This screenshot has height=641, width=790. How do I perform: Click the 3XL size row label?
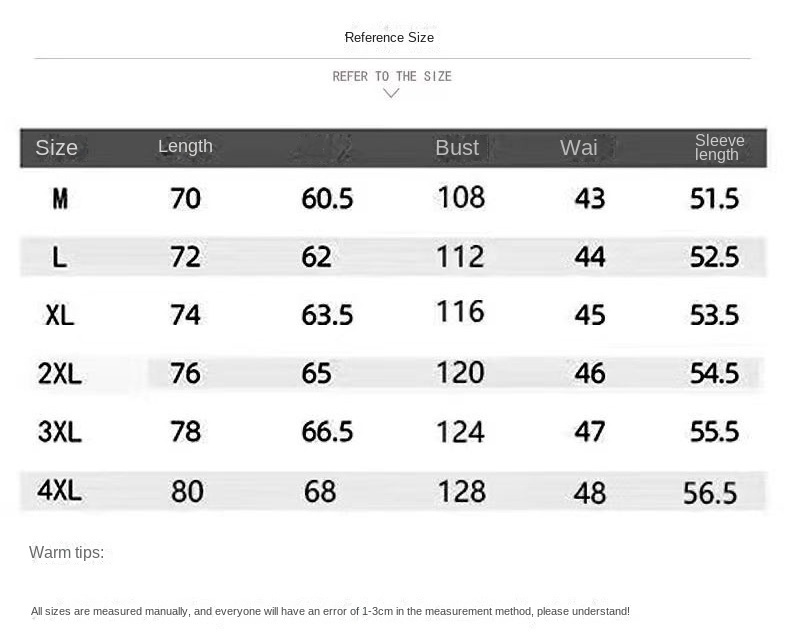click(60, 432)
